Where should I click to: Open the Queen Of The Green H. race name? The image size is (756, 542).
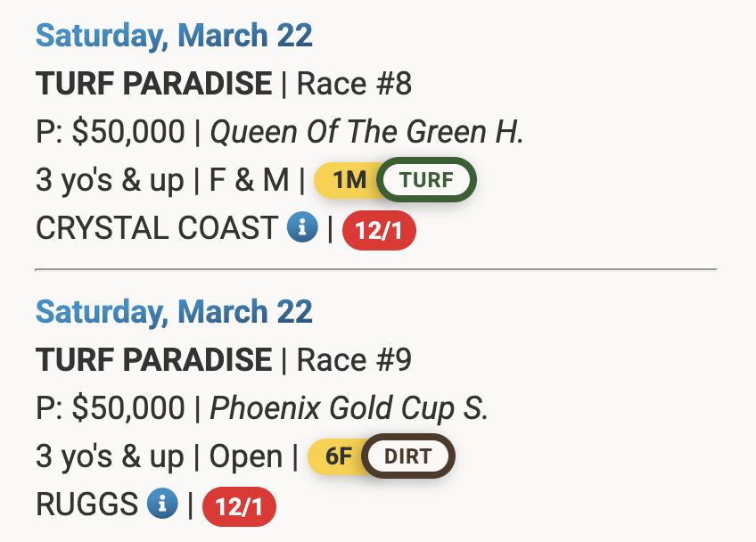[x=366, y=132]
